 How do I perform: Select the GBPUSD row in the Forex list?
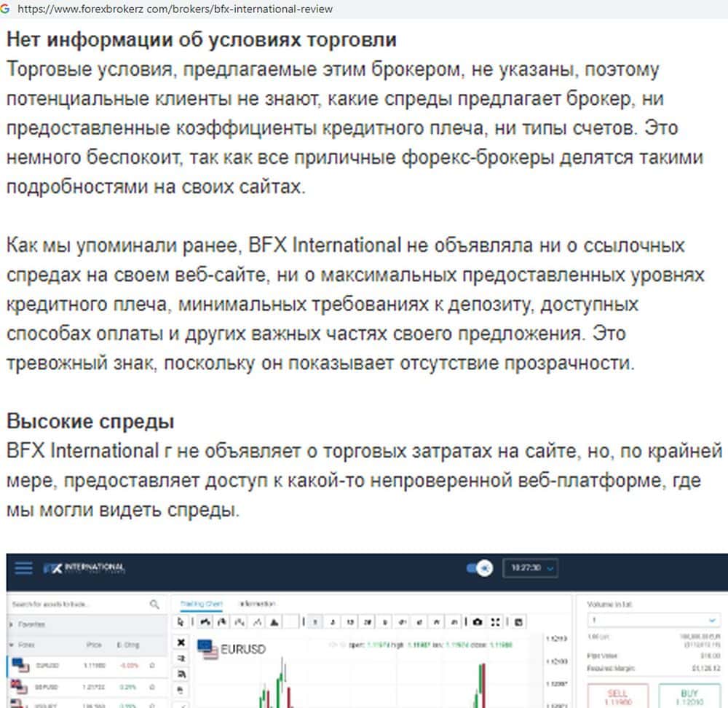(87, 687)
